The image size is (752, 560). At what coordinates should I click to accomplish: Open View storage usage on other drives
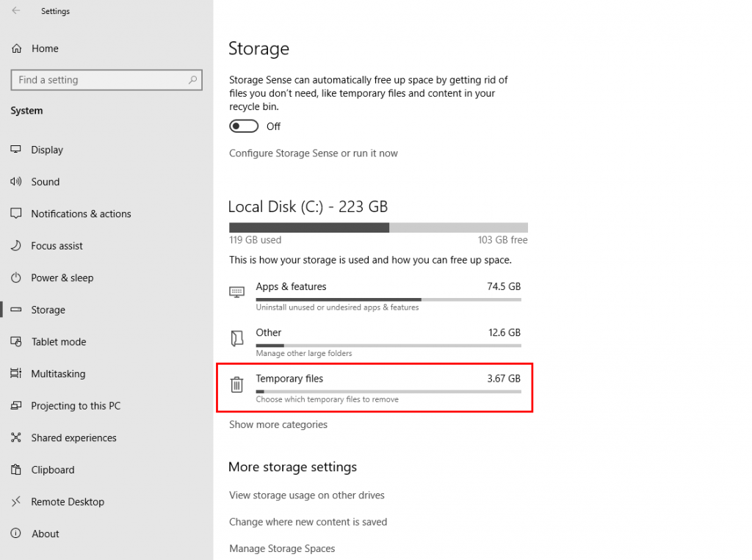[307, 495]
